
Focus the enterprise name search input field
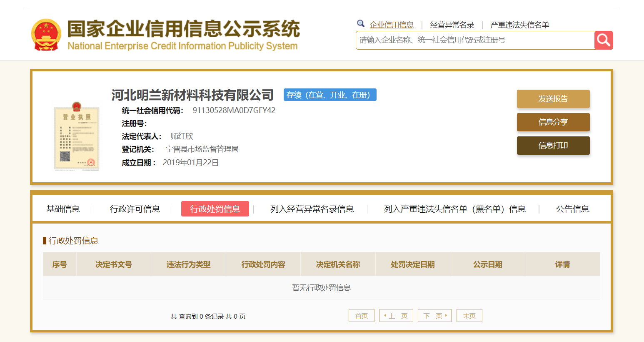[x=475, y=40]
